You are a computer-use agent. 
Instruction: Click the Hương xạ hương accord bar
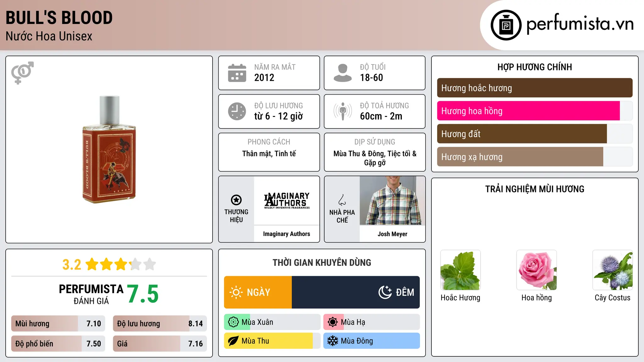pos(520,157)
